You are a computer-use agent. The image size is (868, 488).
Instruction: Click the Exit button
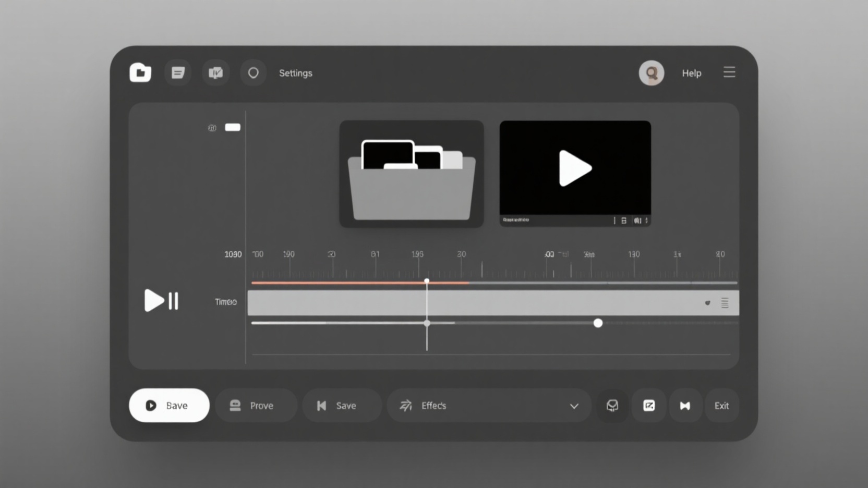[x=721, y=406]
